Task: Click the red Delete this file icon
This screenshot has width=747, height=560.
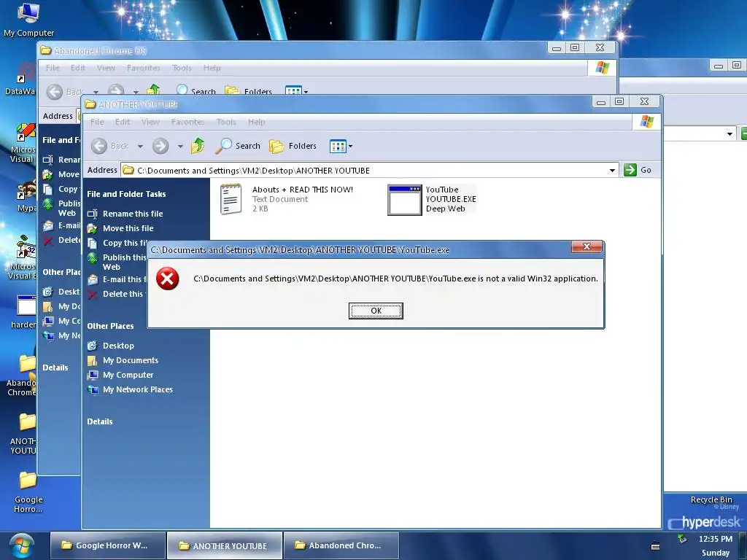Action: click(x=93, y=295)
